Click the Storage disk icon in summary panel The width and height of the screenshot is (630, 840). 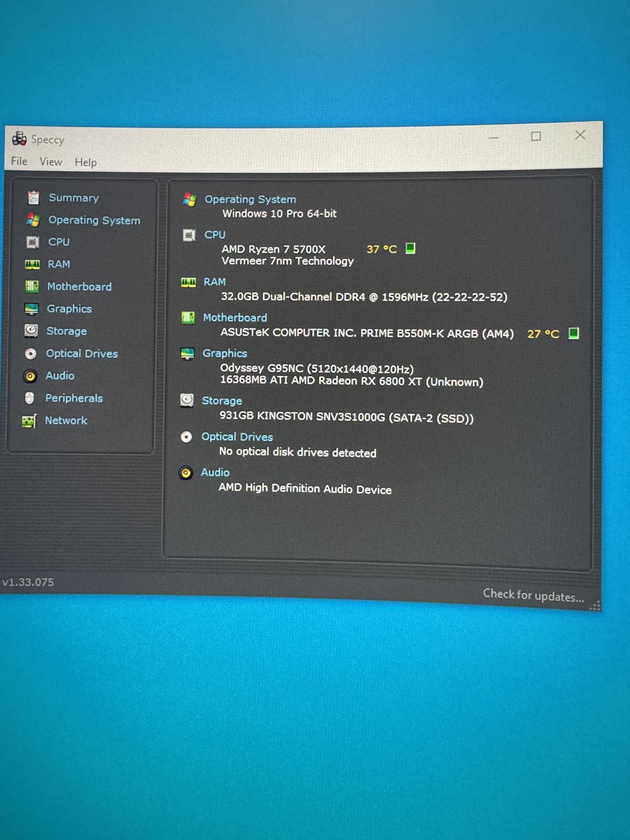point(187,401)
